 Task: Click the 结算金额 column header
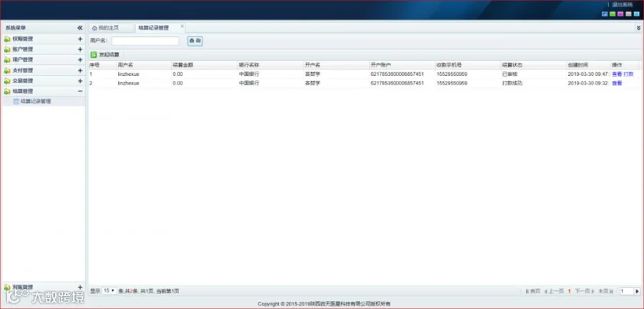tap(205, 65)
